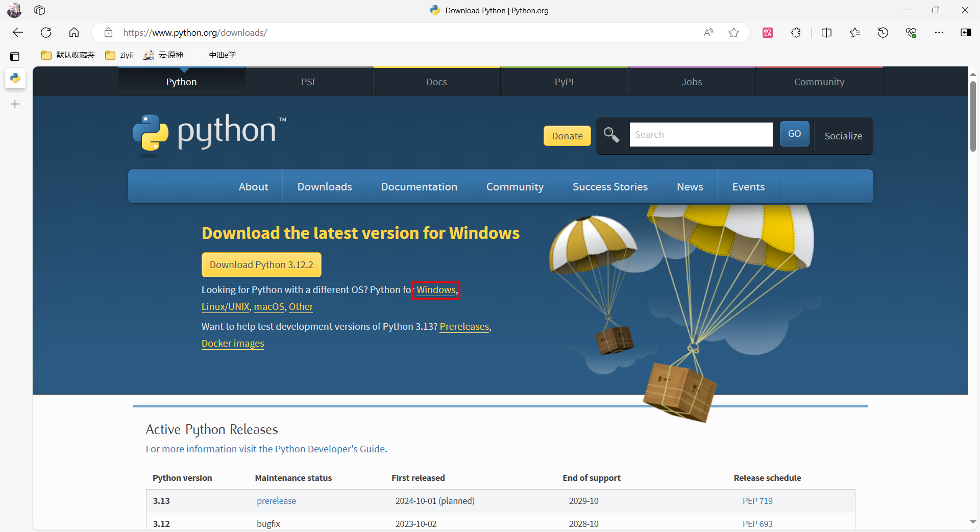Open the Downloads navigation menu
This screenshot has height=532, width=980.
pos(325,187)
